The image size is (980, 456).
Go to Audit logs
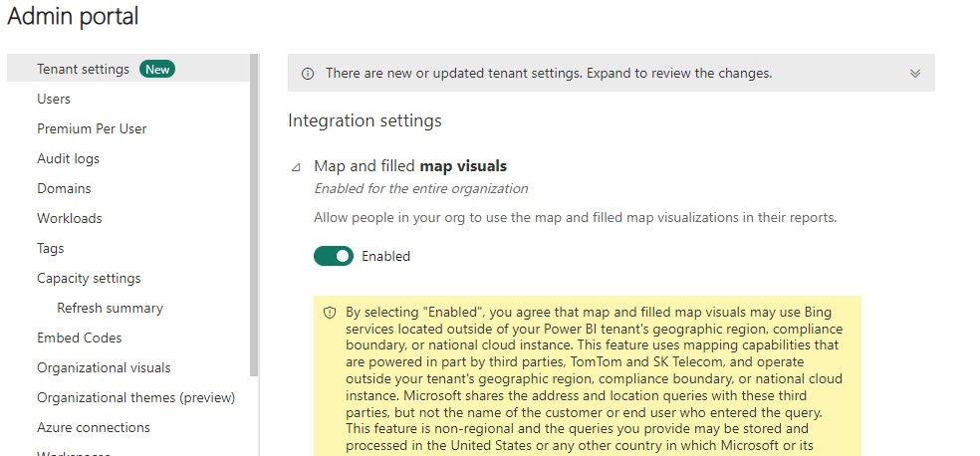tap(68, 158)
